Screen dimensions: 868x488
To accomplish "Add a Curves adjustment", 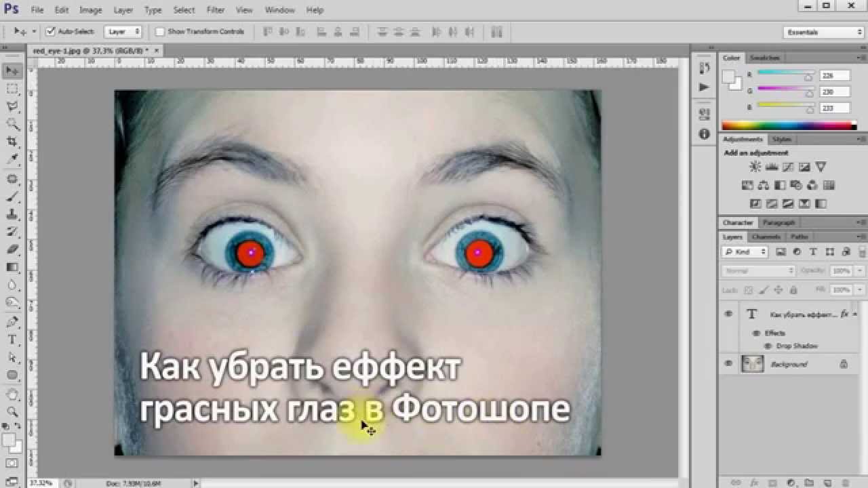I will pyautogui.click(x=788, y=167).
